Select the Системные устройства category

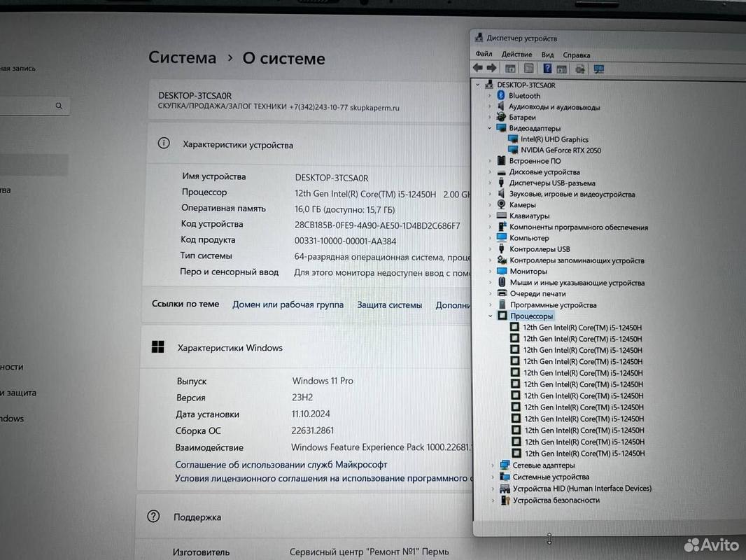click(x=551, y=477)
